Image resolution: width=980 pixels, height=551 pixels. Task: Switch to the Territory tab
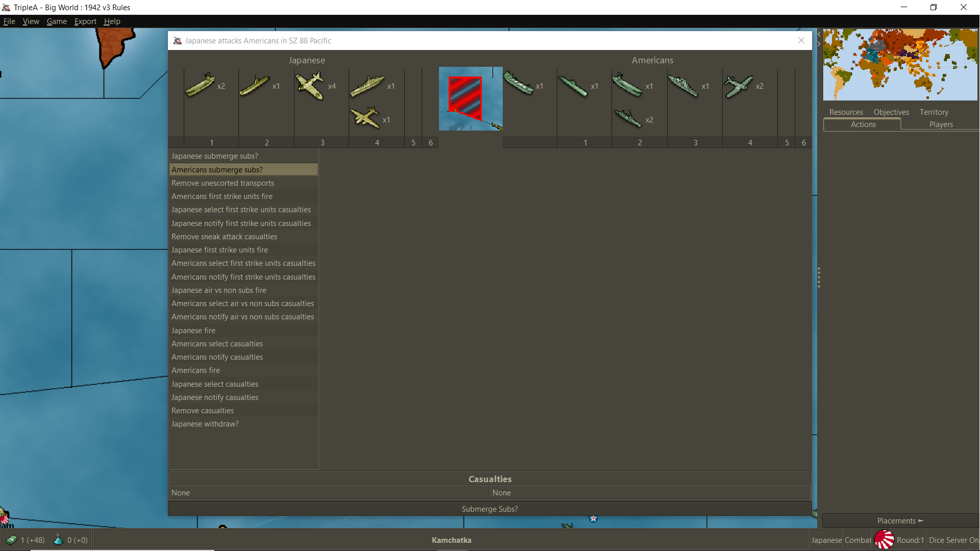pyautogui.click(x=934, y=112)
